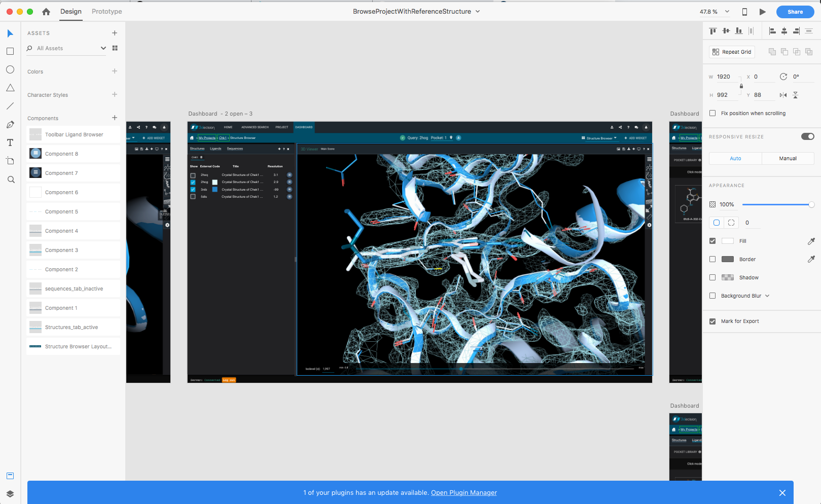Adjust the opacity slider handle

811,204
